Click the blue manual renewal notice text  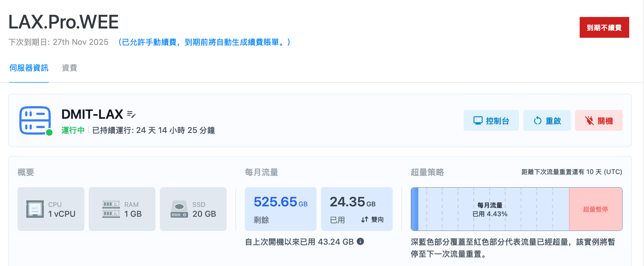point(204,42)
